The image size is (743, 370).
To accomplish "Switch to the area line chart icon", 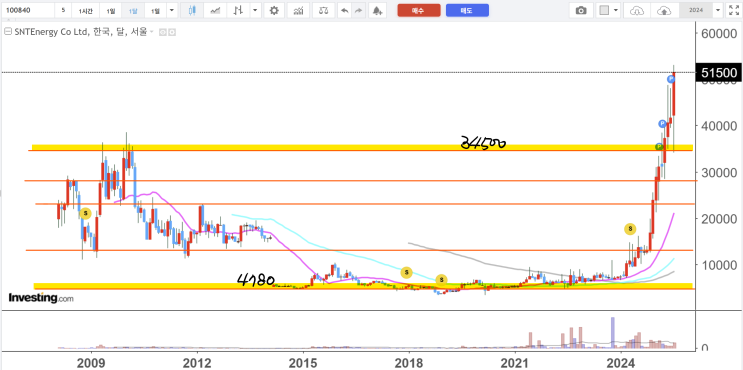I will [x=215, y=10].
